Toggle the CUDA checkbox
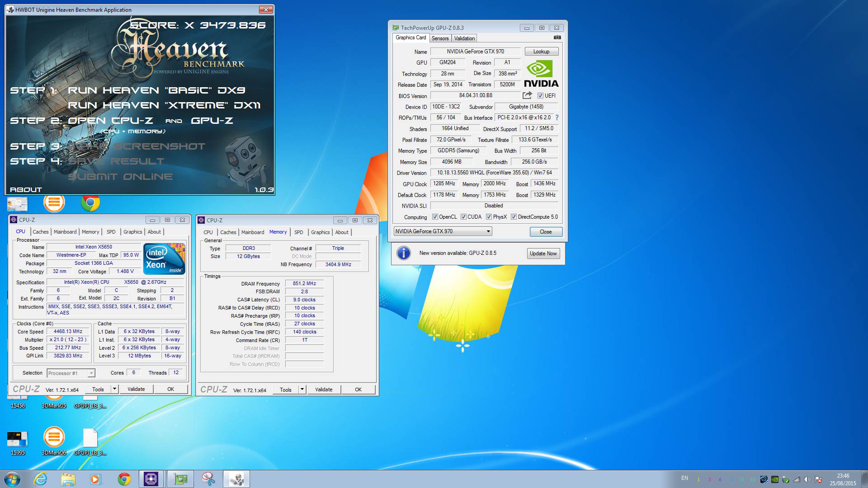The height and width of the screenshot is (488, 868). [x=463, y=217]
